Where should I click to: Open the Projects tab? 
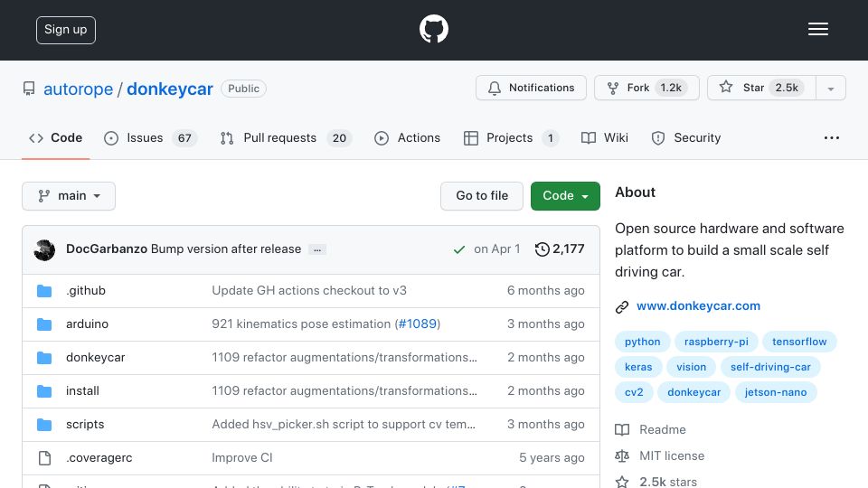(512, 137)
